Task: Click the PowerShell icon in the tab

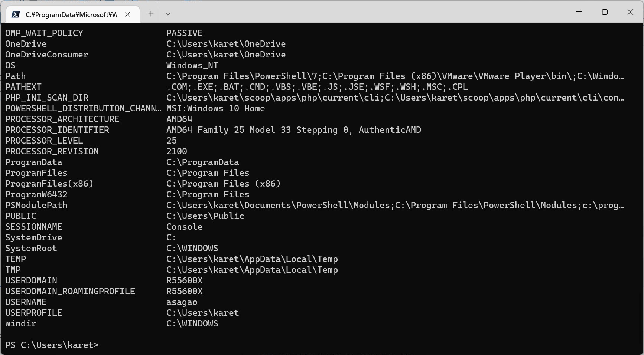Action: point(16,14)
